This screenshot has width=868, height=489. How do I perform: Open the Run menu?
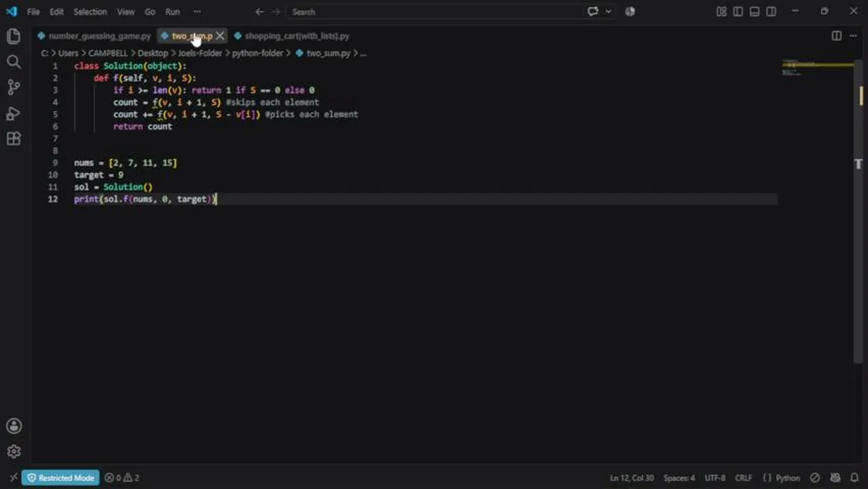[173, 12]
